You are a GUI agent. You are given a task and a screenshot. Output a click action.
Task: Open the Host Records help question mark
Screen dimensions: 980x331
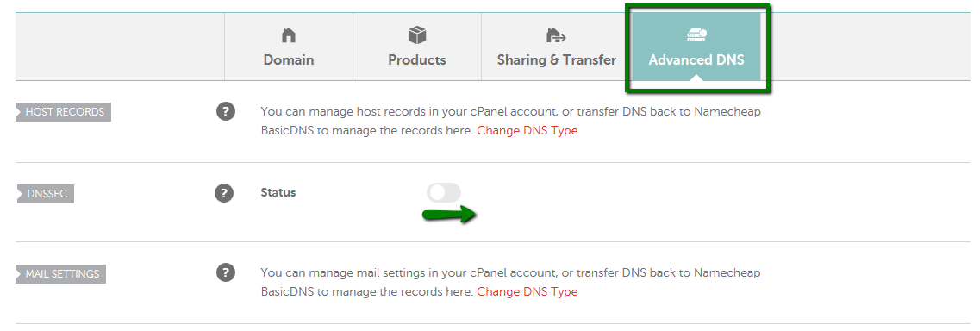click(226, 112)
